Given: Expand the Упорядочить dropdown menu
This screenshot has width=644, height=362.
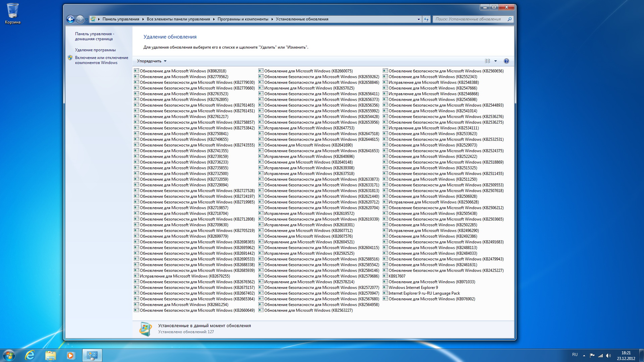Looking at the screenshot, I should 152,61.
